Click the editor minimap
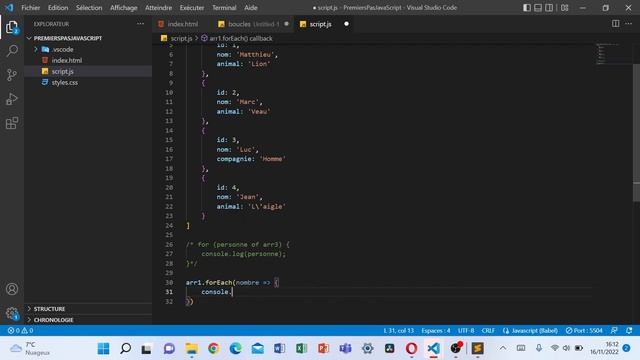 613,54
